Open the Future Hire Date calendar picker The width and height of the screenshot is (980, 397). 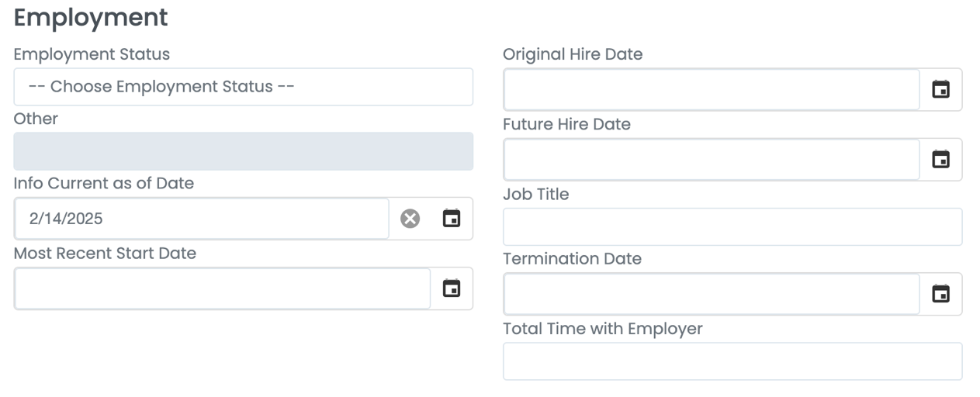(x=940, y=160)
